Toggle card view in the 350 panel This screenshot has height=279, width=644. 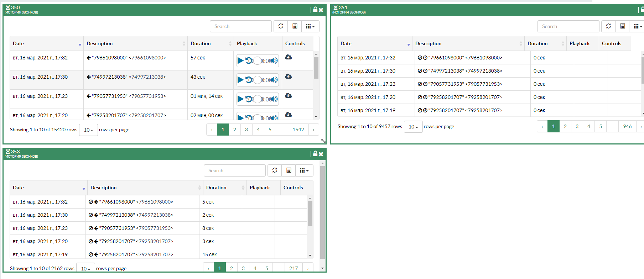pyautogui.click(x=295, y=26)
